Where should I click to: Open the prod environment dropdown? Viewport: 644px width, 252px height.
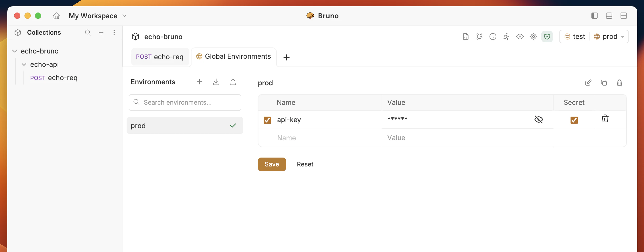tap(609, 37)
